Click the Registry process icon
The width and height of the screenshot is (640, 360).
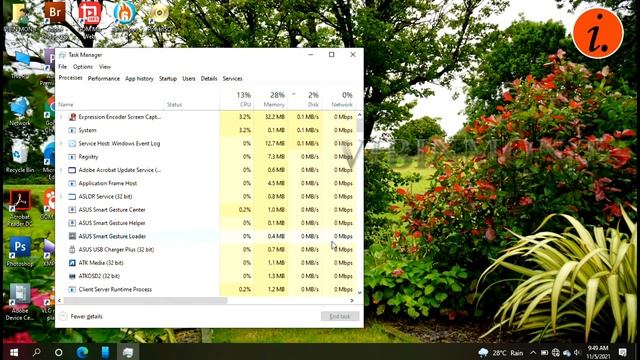pyautogui.click(x=72, y=157)
